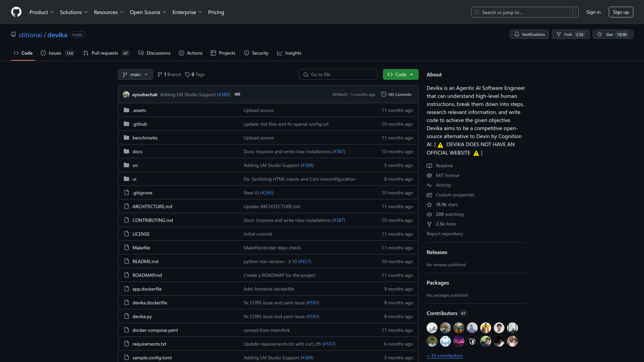This screenshot has height=362, width=644.
Task: Open the green Code dropdown button
Action: 400,74
